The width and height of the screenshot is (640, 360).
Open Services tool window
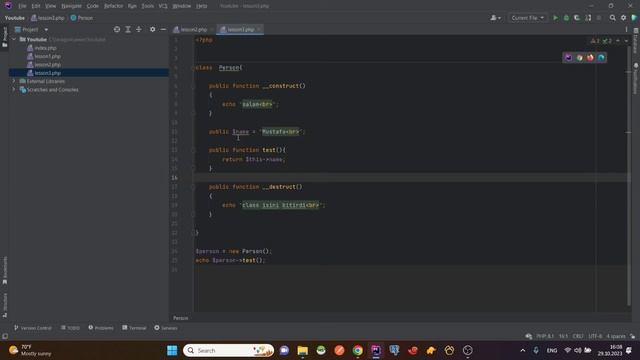point(166,328)
